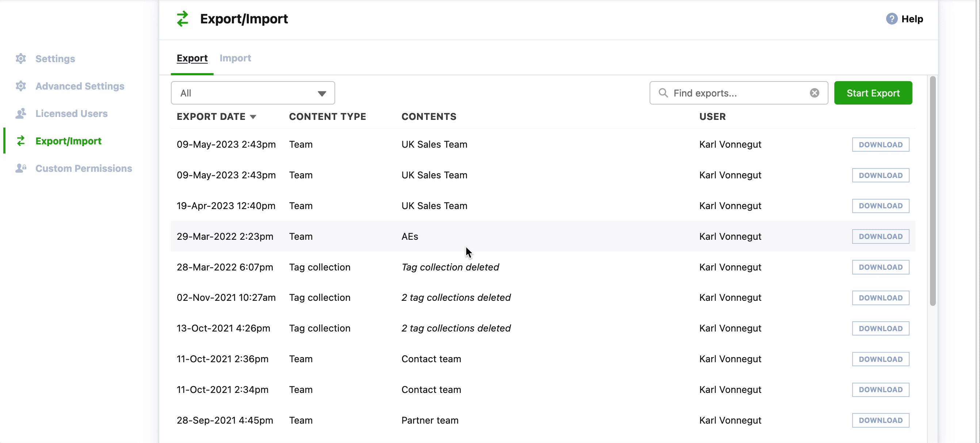
Task: Click the 'Partner team' contents cell
Action: 430,420
